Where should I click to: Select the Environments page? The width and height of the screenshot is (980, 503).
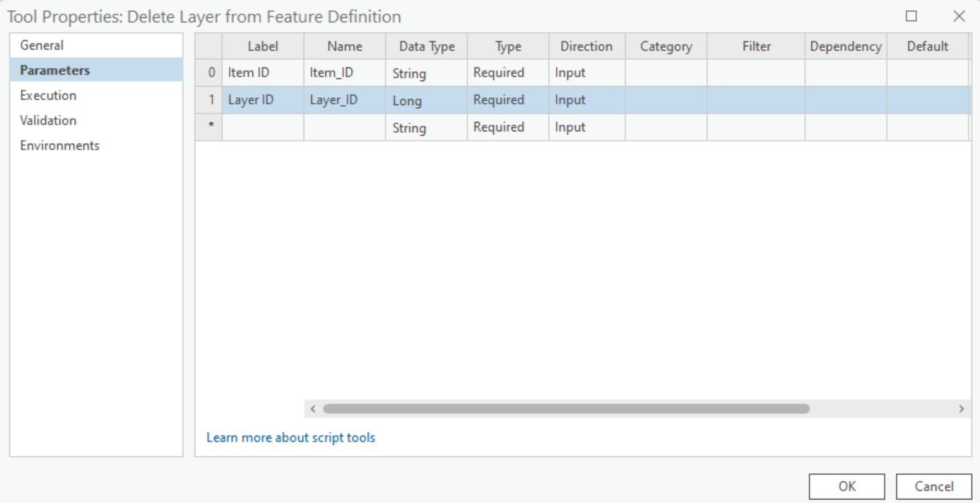tap(60, 145)
